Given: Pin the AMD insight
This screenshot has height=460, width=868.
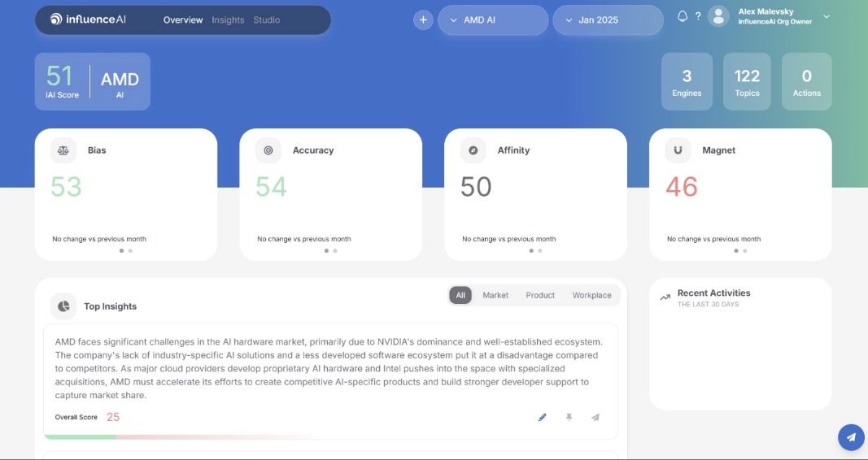Looking at the screenshot, I should [569, 418].
